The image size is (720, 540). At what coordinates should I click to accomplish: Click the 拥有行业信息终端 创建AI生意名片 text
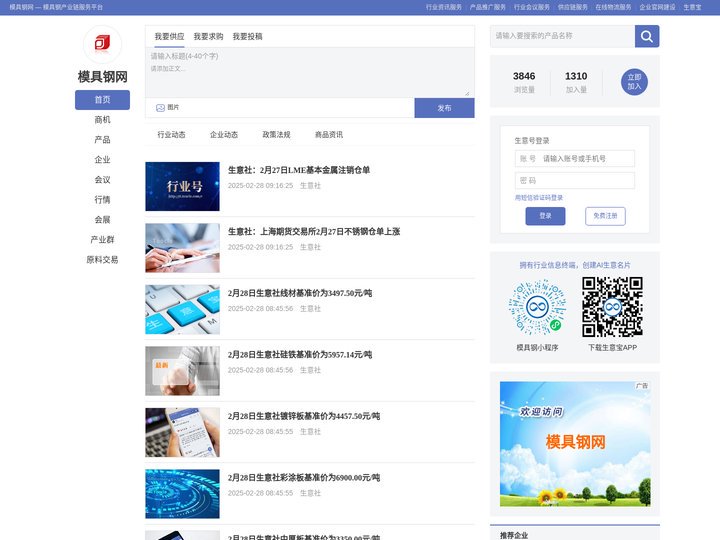575,265
